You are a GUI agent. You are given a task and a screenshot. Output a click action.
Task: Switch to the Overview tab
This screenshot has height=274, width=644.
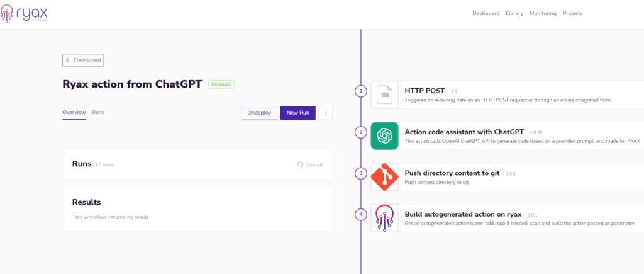74,112
